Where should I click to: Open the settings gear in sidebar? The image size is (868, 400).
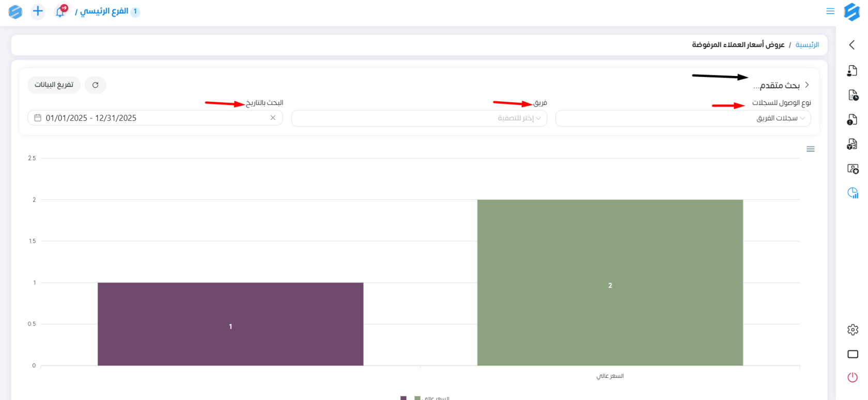pos(853,330)
